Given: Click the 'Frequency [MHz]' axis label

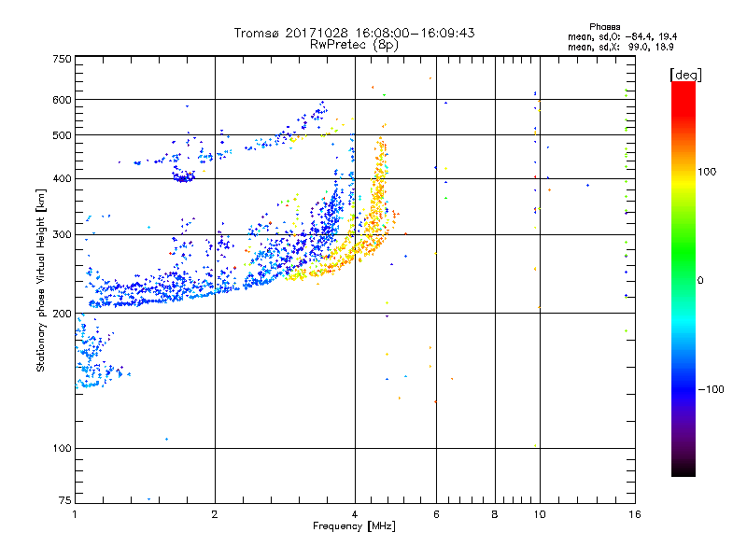Looking at the screenshot, I should point(354,526).
